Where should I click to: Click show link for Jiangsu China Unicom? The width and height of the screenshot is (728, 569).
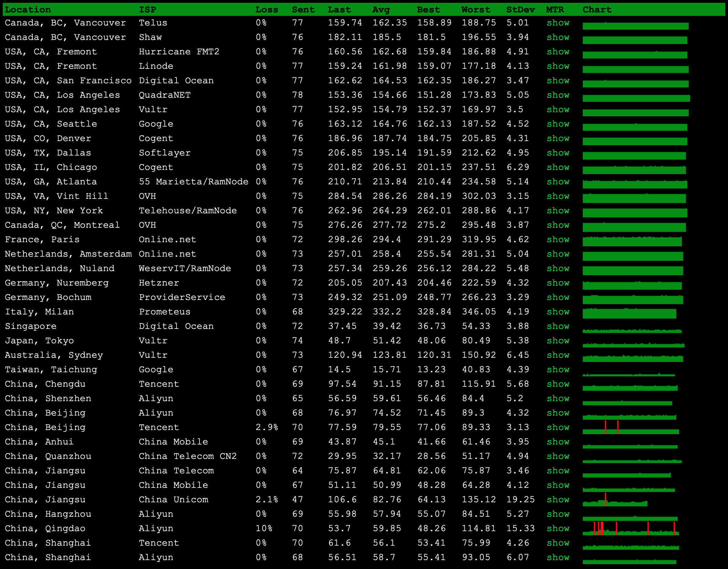(x=558, y=500)
